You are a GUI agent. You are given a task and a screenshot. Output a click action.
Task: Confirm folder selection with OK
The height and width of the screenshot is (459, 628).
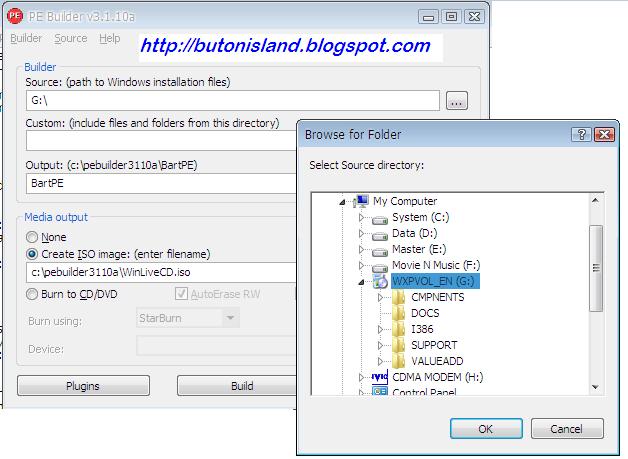[x=486, y=429]
